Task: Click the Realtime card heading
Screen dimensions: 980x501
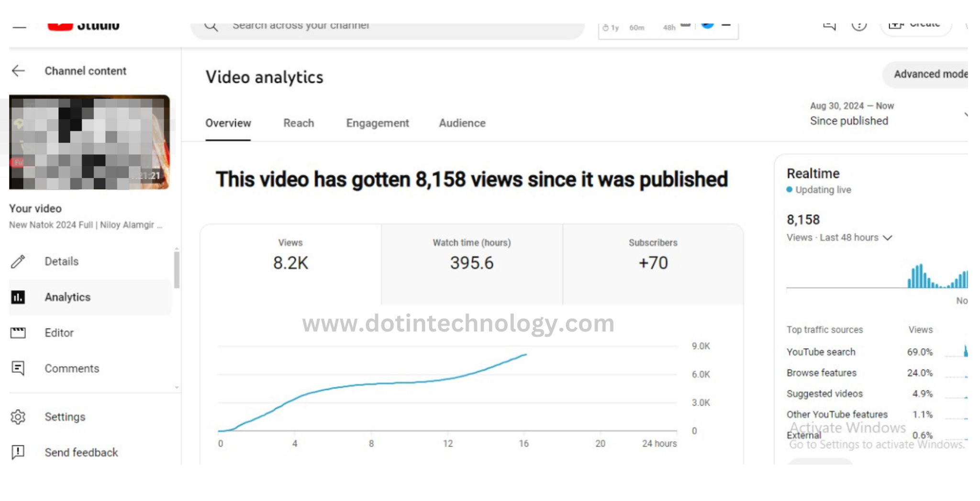Action: point(813,173)
